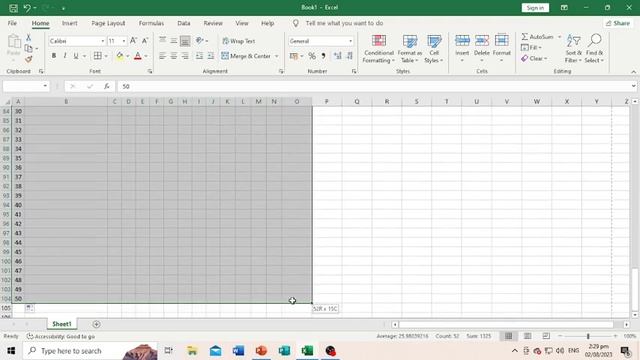Open the General number format dropdown
Viewport: 640px width, 360px height.
(350, 41)
